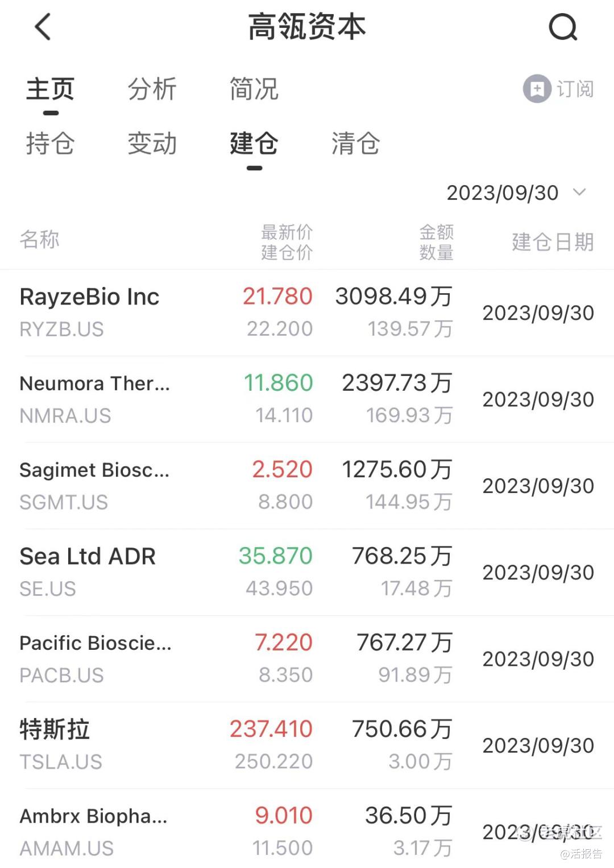Click the 金额 数量 column header
The height and width of the screenshot is (868, 614).
(x=436, y=242)
